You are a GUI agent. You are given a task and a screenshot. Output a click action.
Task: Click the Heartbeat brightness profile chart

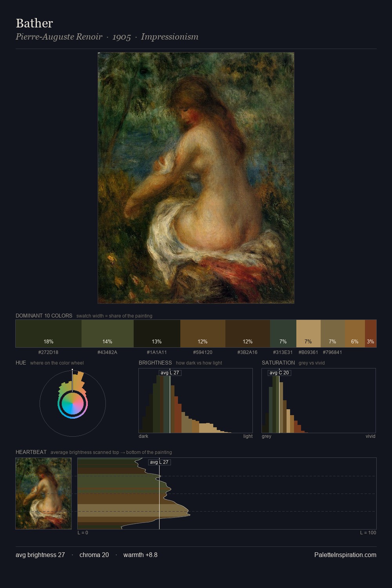[227, 494]
